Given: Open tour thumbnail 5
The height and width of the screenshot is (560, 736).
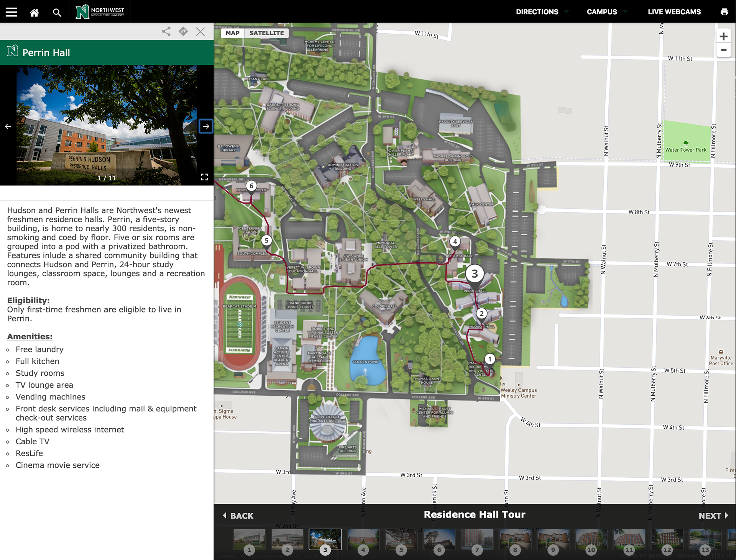Looking at the screenshot, I should [401, 540].
